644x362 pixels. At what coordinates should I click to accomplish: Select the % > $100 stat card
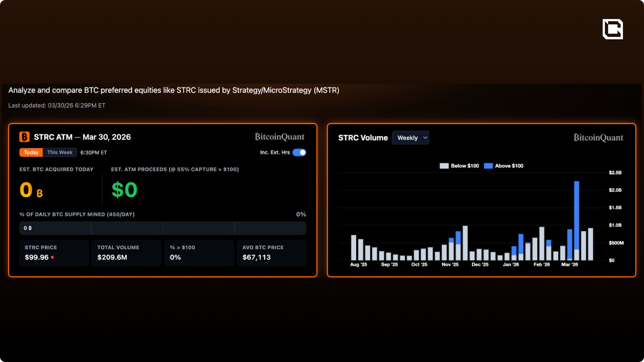199,253
